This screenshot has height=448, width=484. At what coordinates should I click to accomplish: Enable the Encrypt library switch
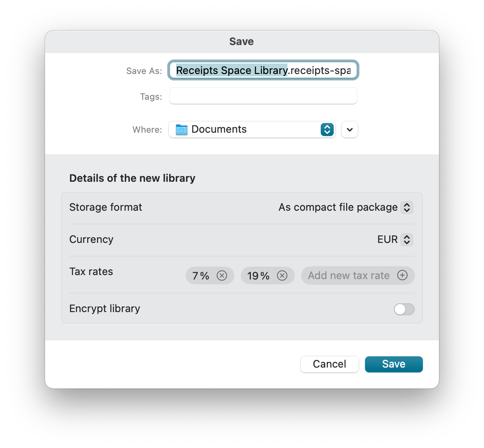tap(404, 309)
